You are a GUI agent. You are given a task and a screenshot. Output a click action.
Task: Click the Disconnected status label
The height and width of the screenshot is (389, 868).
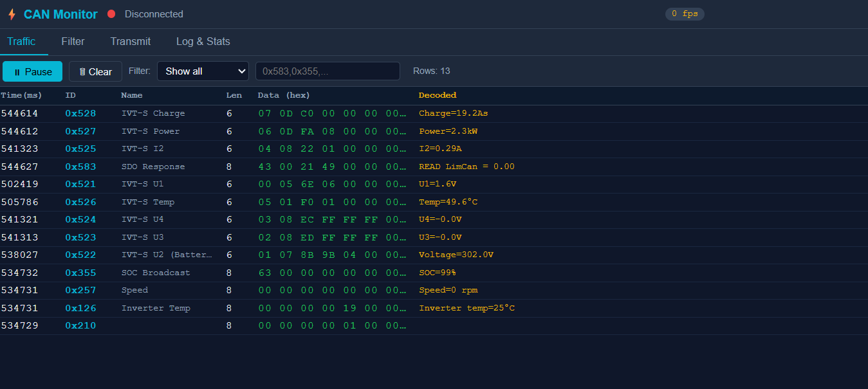coord(154,14)
